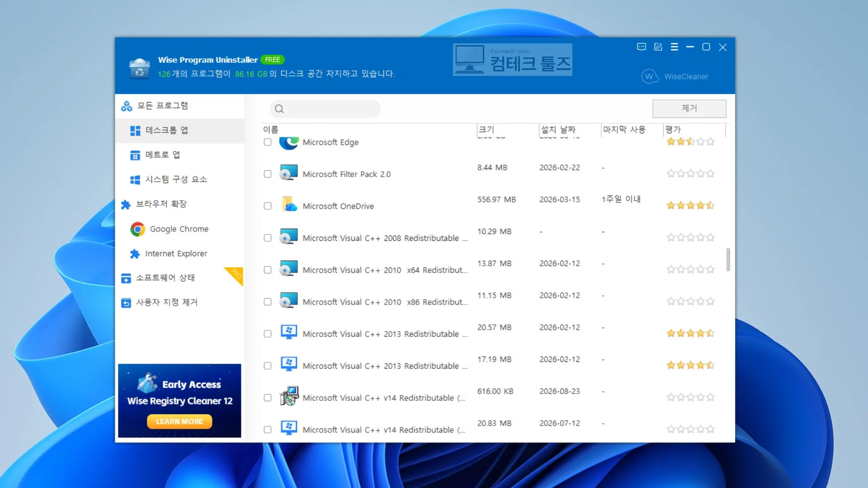Click the 제거 remove button
868x488 pixels.
689,108
